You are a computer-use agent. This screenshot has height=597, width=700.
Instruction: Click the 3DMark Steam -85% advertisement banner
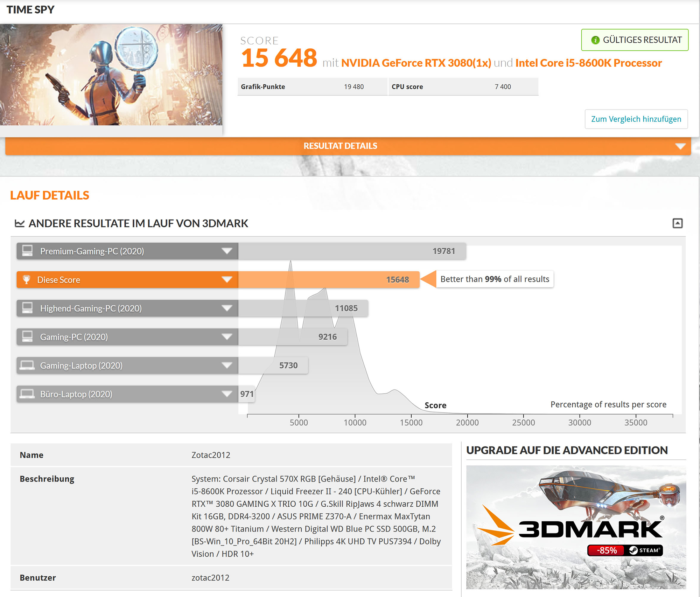click(x=576, y=527)
